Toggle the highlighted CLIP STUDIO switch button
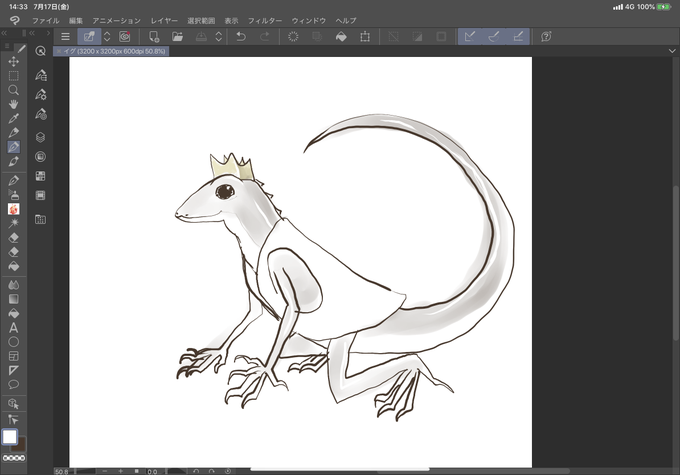 (89, 36)
